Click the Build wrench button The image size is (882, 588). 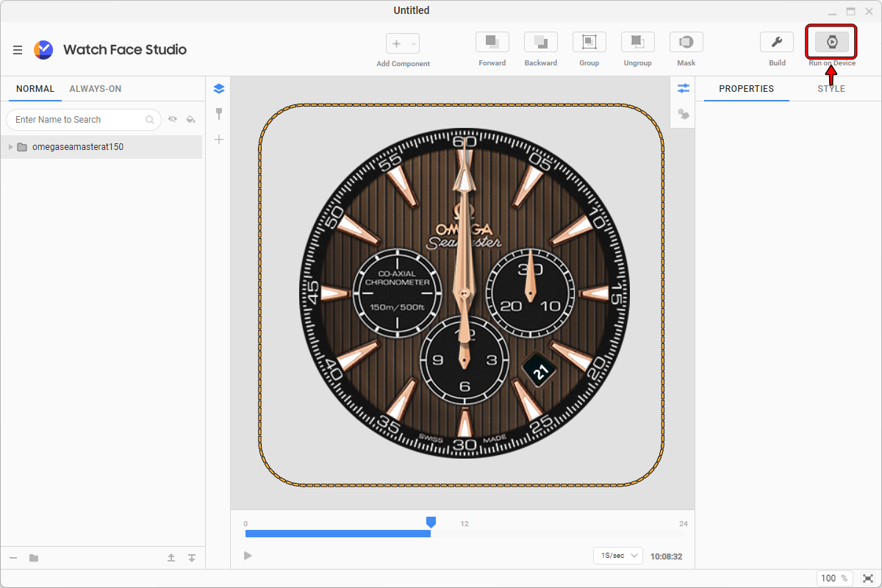coord(777,42)
